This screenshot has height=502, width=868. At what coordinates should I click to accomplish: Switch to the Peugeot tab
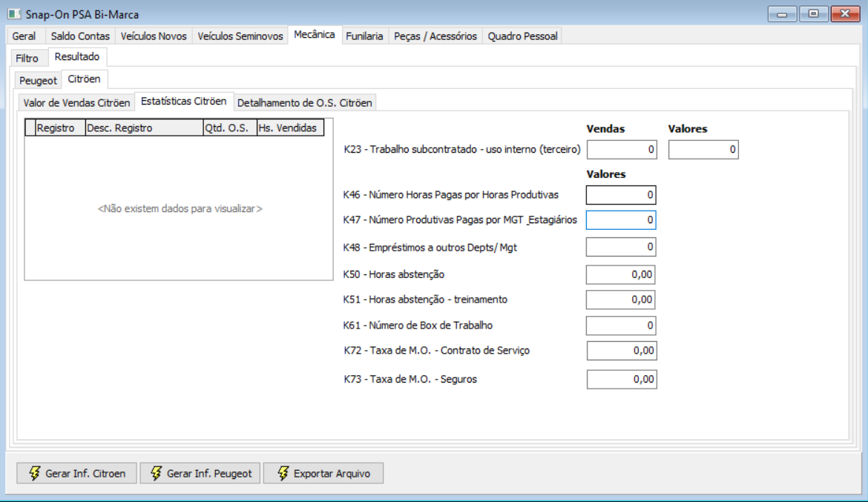tap(38, 80)
